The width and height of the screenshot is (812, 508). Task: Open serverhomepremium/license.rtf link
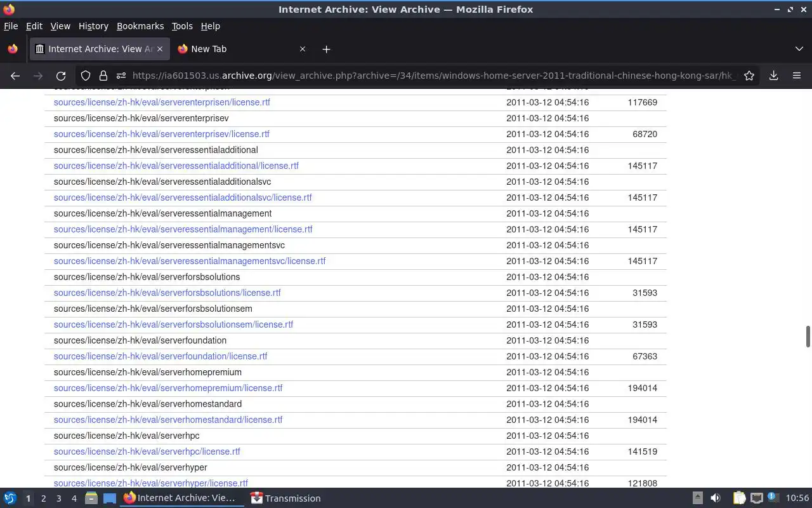pyautogui.click(x=168, y=388)
